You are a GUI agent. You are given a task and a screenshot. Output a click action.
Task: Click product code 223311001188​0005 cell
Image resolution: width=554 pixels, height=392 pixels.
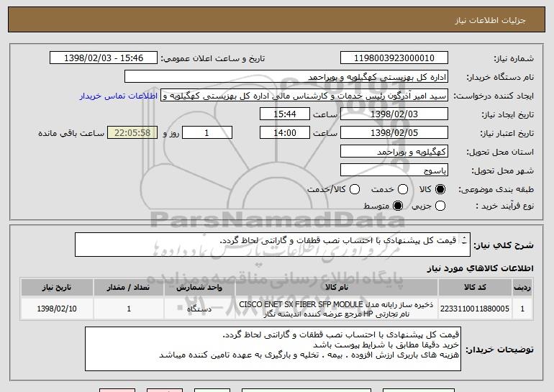pos(475,309)
